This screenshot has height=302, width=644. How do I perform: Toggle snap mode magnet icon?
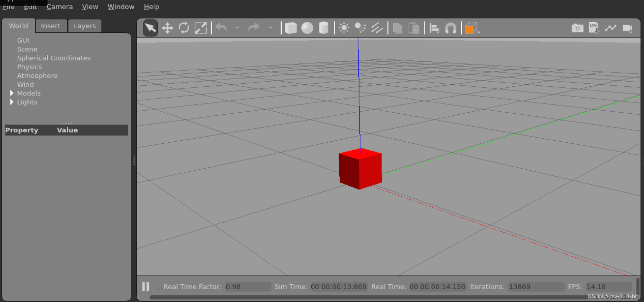tap(451, 28)
